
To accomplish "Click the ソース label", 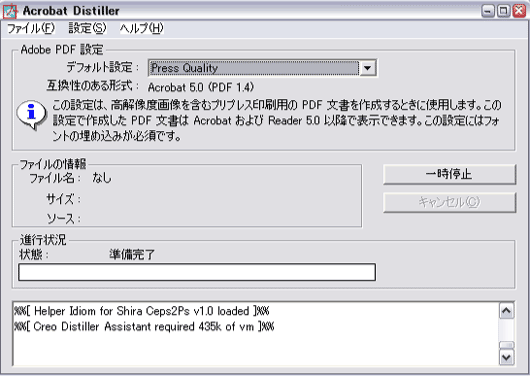I will (x=63, y=219).
